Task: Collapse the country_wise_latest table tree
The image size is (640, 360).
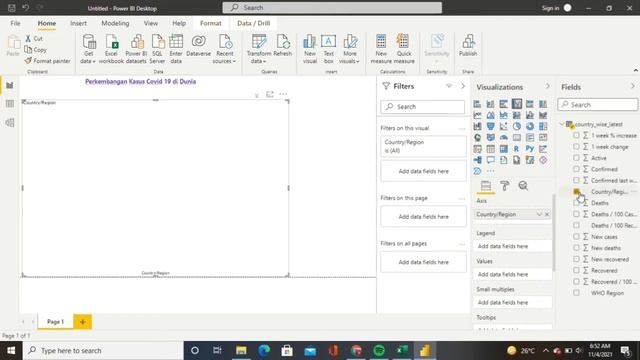Action: pyautogui.click(x=562, y=124)
